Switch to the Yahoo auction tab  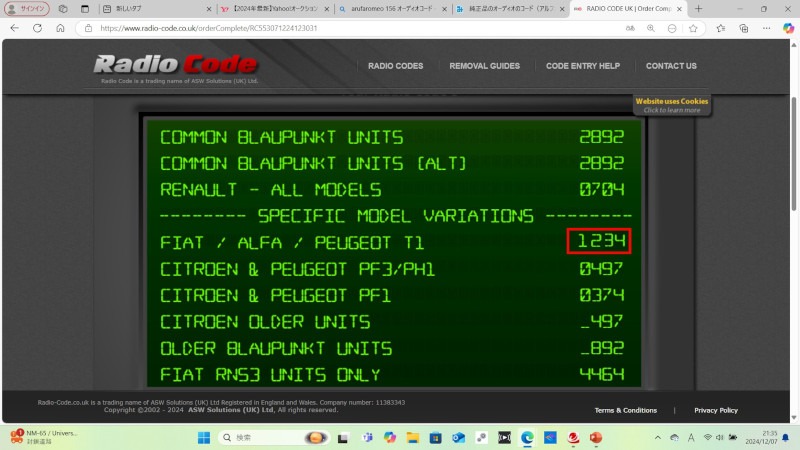tap(274, 9)
